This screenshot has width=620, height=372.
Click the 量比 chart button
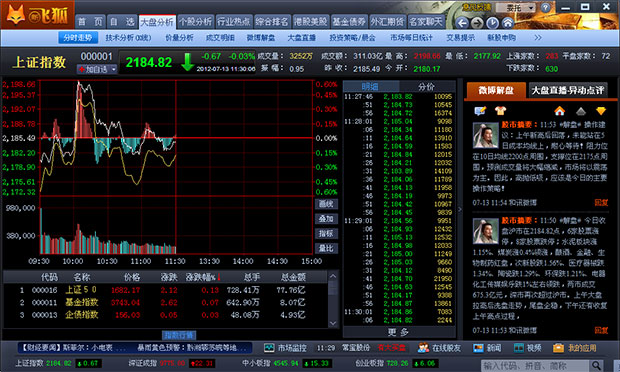click(x=326, y=248)
